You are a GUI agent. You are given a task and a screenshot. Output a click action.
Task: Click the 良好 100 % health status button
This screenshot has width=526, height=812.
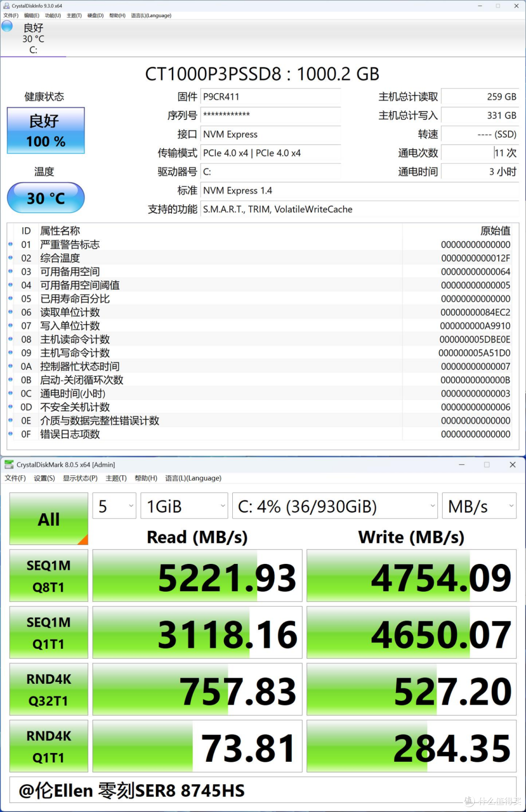coord(46,131)
